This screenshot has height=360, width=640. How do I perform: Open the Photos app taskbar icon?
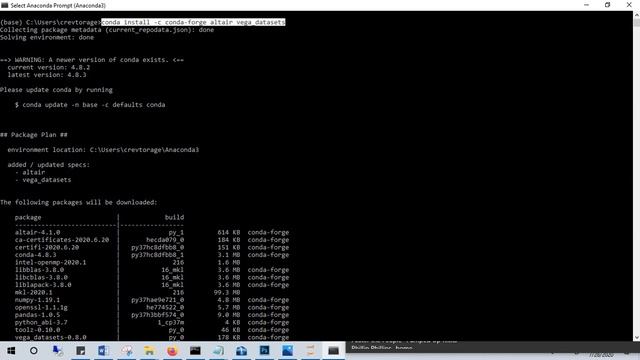[x=287, y=351]
